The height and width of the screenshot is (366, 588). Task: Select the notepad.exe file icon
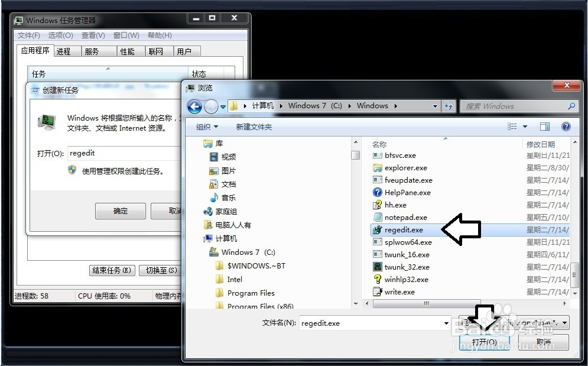click(x=377, y=218)
